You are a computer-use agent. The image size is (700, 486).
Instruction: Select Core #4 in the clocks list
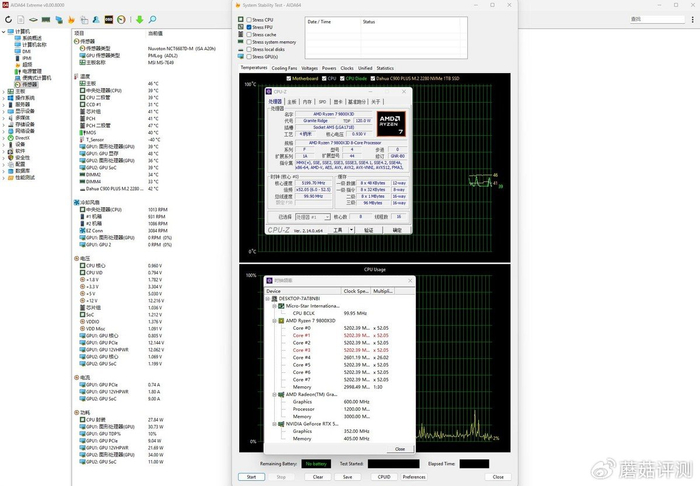(301, 357)
